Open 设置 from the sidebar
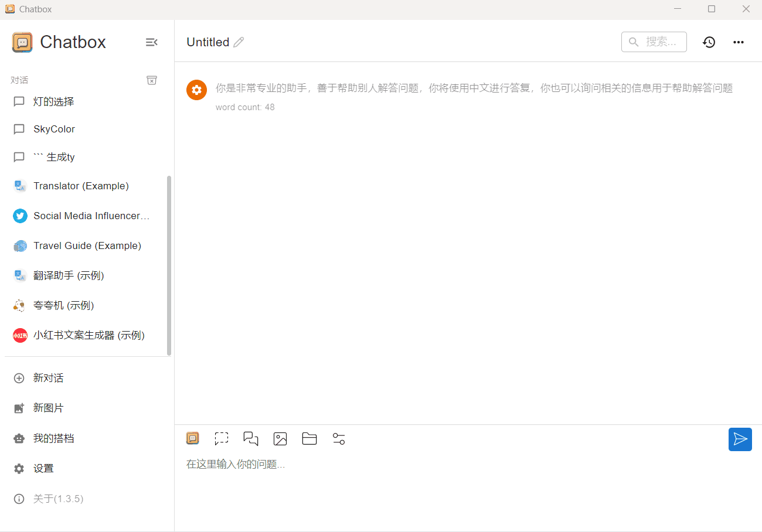The image size is (762, 532). point(45,468)
